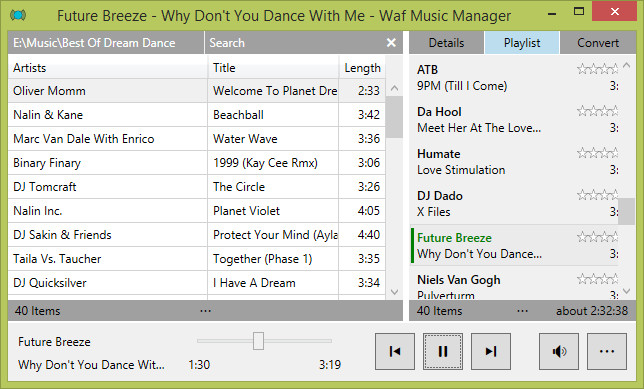Select ATB 9PM (Till I Come) playlist item
Image resolution: width=644 pixels, height=389 pixels.
pyautogui.click(x=514, y=78)
